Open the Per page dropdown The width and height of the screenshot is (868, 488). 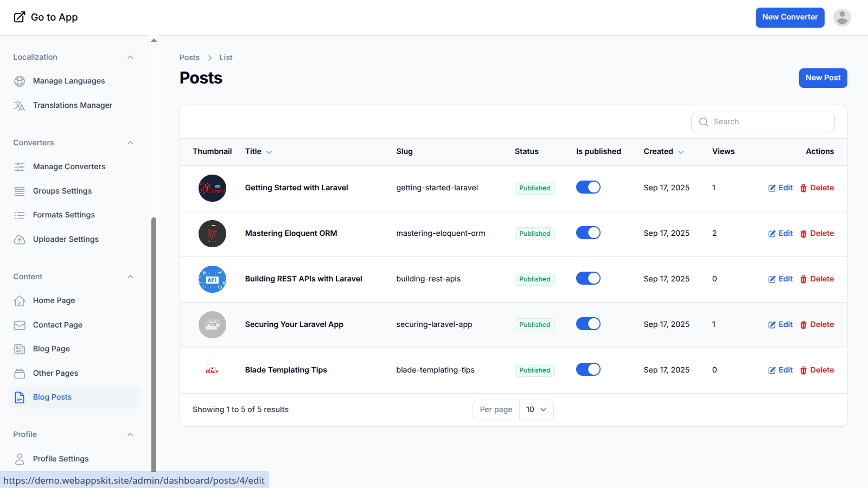click(x=536, y=410)
